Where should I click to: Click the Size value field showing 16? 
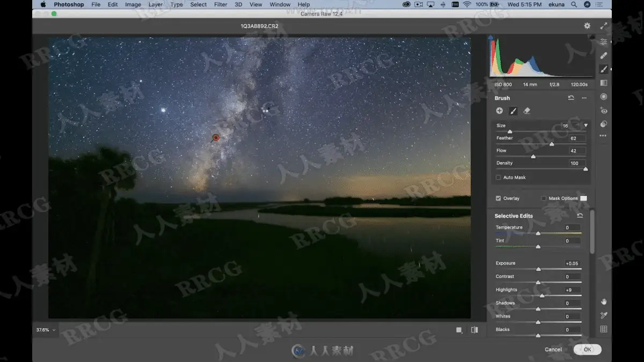point(569,125)
